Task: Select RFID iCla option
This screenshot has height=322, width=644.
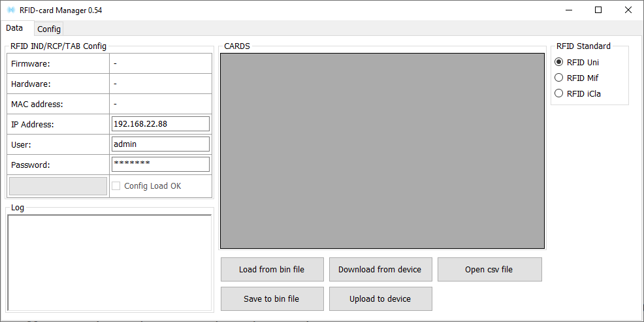Action: pyautogui.click(x=558, y=93)
